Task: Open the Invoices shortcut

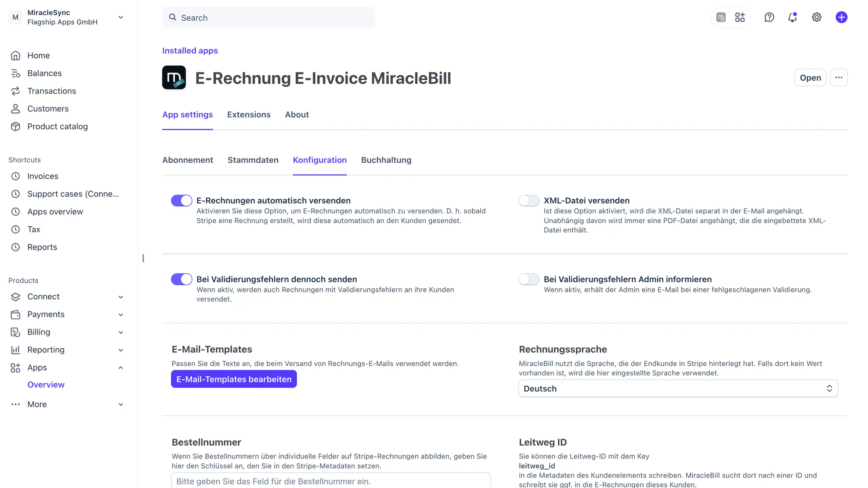Action: [43, 176]
